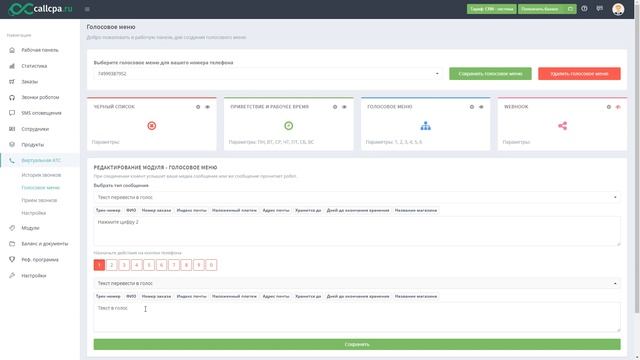
Task: Select phone key 2 action button
Action: pyautogui.click(x=111, y=265)
